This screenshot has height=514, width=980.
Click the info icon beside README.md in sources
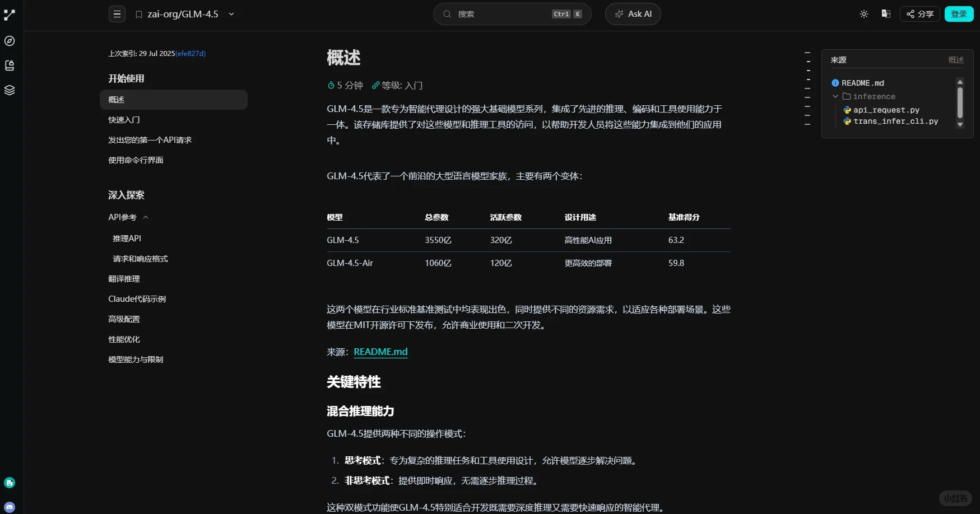[835, 82]
